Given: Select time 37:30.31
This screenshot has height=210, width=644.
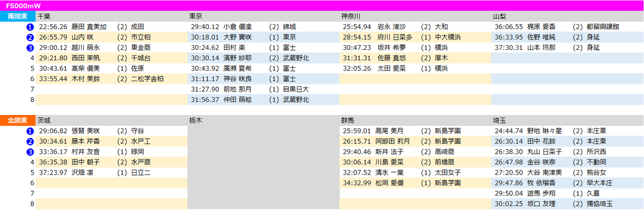Looking at the screenshot, I should [509, 47].
